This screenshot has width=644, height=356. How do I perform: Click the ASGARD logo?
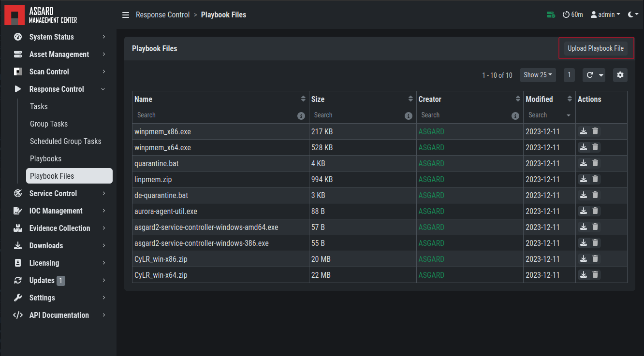(x=41, y=15)
